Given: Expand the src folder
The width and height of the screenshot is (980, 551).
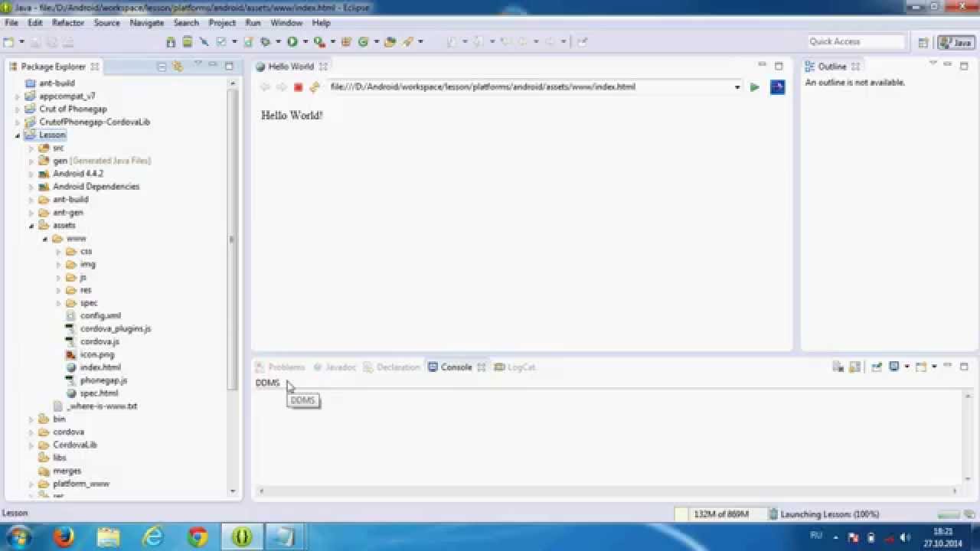Looking at the screenshot, I should point(31,148).
